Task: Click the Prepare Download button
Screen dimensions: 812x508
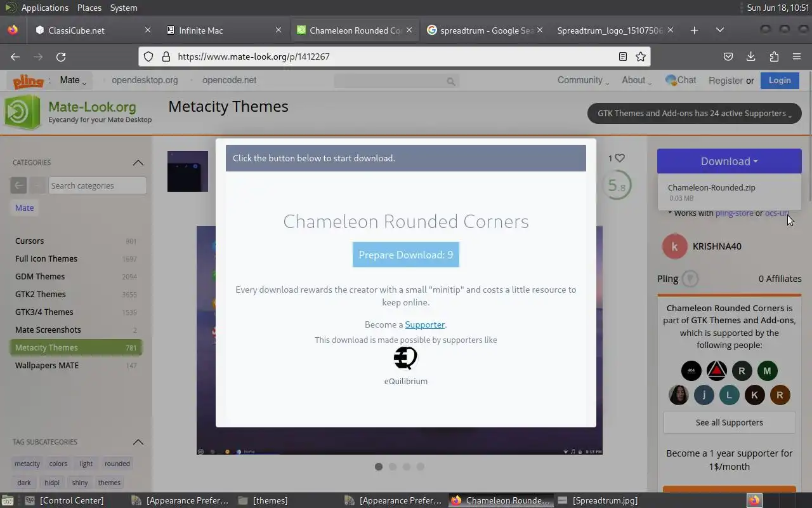Action: click(x=406, y=255)
